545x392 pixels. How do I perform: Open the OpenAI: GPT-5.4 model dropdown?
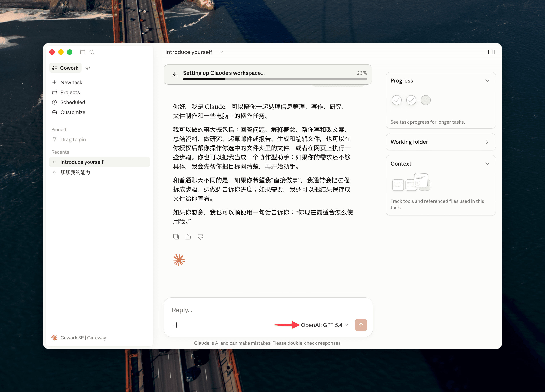click(324, 325)
